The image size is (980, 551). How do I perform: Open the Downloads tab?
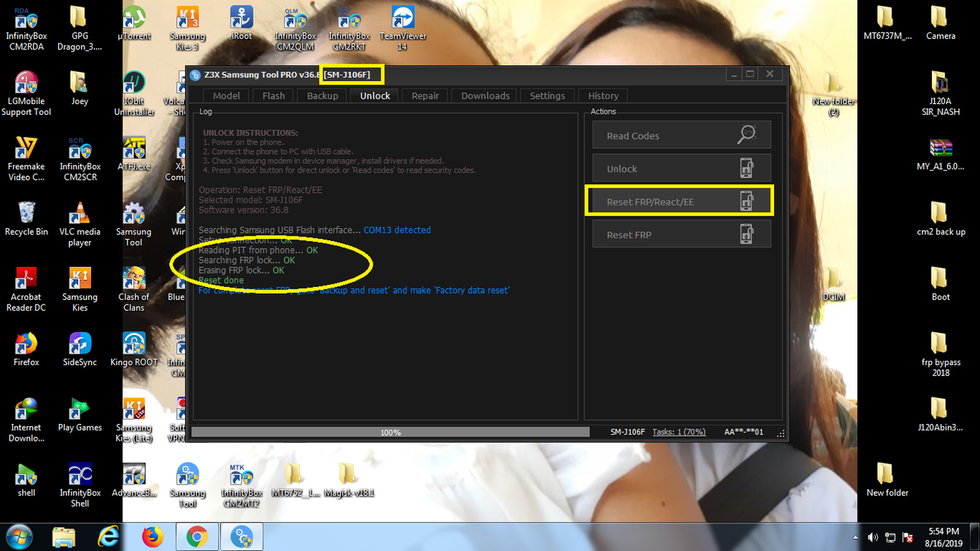point(485,96)
